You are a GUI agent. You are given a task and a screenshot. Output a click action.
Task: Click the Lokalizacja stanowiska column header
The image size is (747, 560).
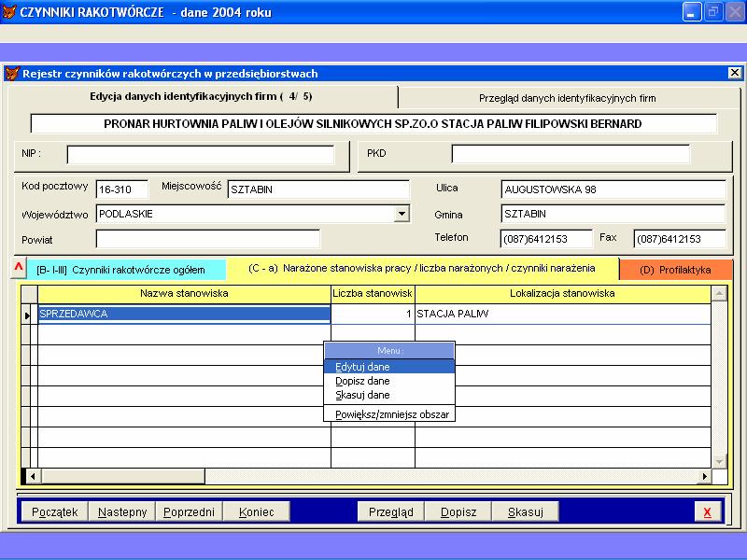(x=563, y=293)
